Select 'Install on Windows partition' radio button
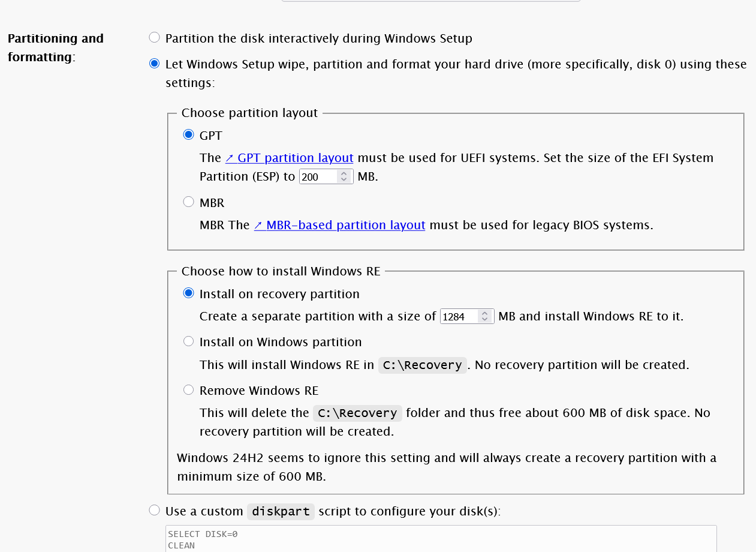This screenshot has height=552, width=756. [189, 341]
